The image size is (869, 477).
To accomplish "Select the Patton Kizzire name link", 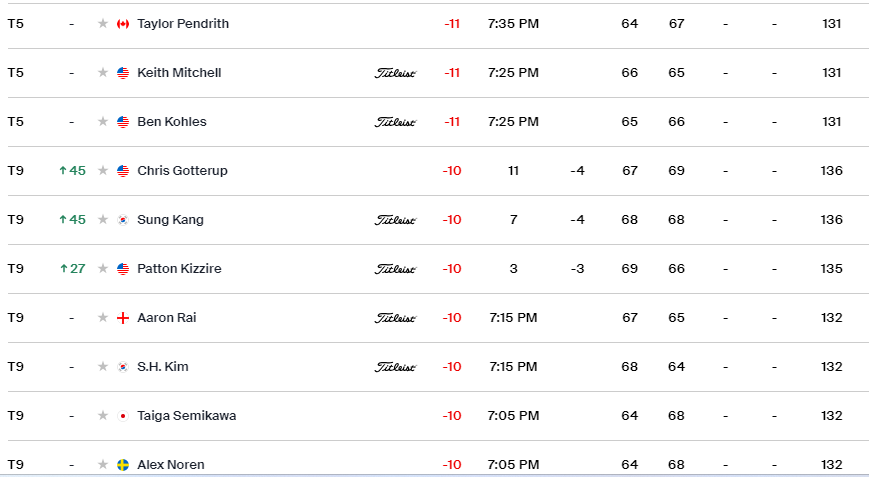I will (179, 269).
